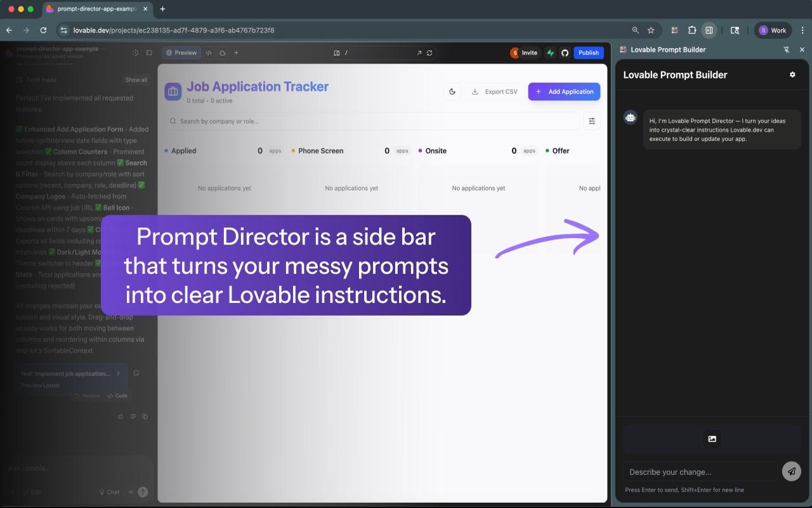The image size is (812, 508).
Task: Reload the browser page
Action: pyautogui.click(x=43, y=30)
